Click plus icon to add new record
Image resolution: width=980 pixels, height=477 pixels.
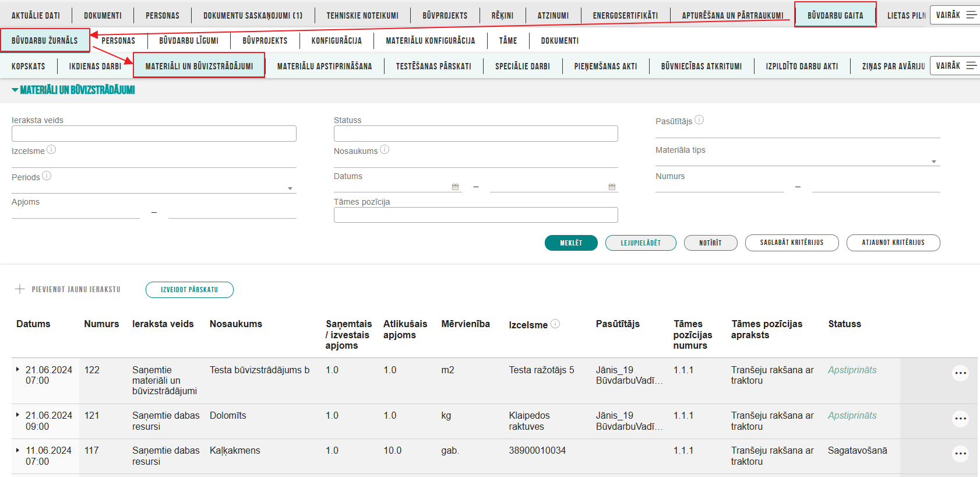click(20, 289)
